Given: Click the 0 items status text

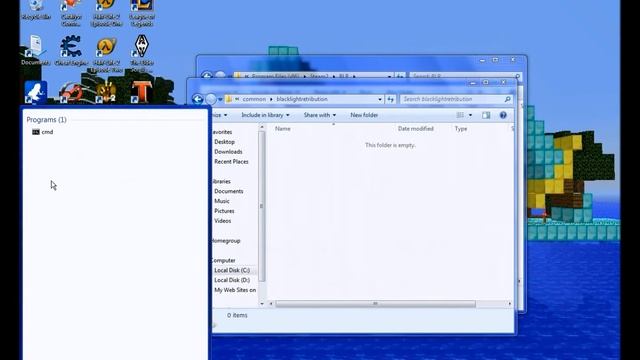Looking at the screenshot, I should click(237, 315).
